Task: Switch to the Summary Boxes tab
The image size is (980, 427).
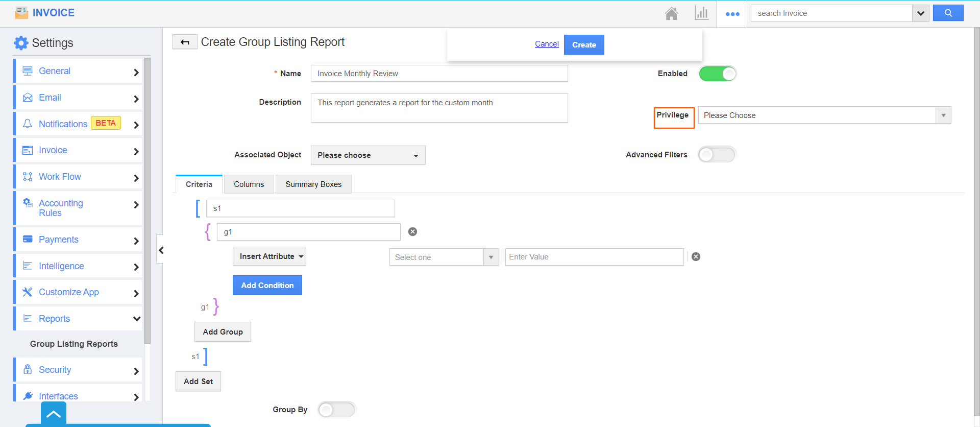Action: (313, 184)
